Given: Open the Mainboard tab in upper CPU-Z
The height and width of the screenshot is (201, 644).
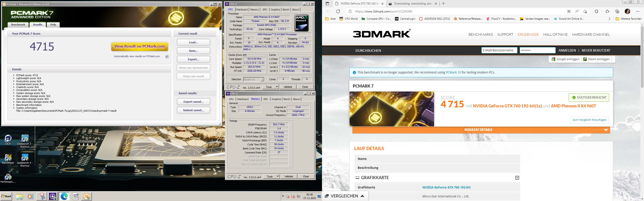Looking at the screenshot, I should click(x=242, y=9).
